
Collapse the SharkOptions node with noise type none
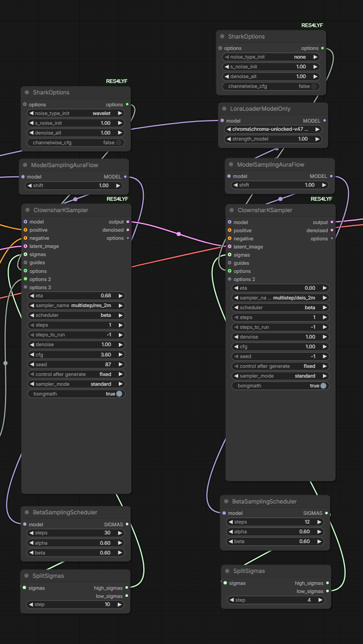click(222, 36)
